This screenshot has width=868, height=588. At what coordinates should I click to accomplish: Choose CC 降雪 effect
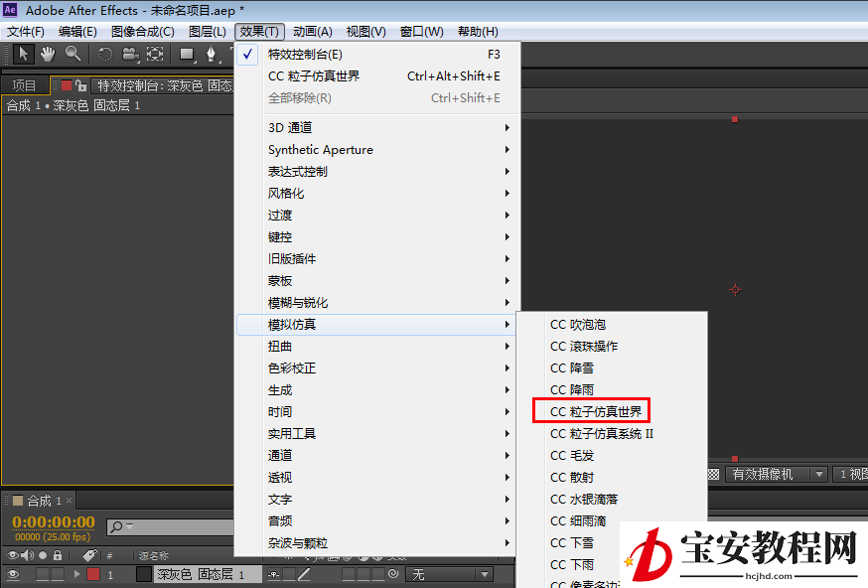pos(612,368)
